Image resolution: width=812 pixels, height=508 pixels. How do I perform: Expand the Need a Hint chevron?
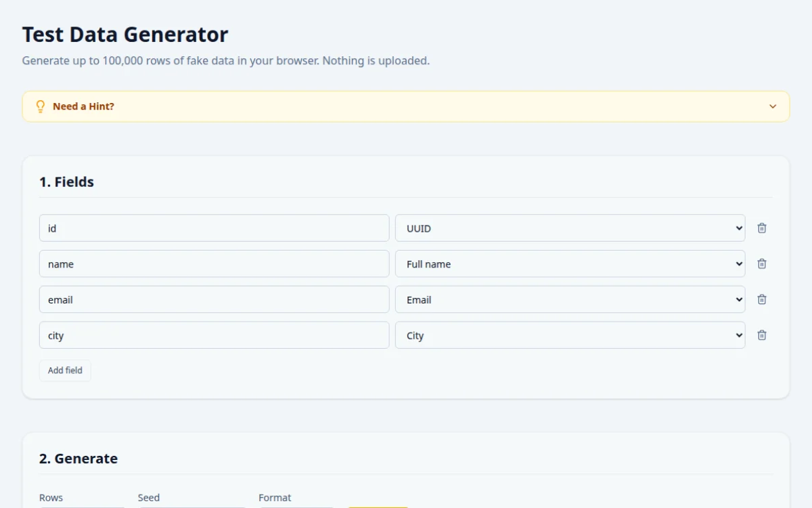click(x=773, y=106)
